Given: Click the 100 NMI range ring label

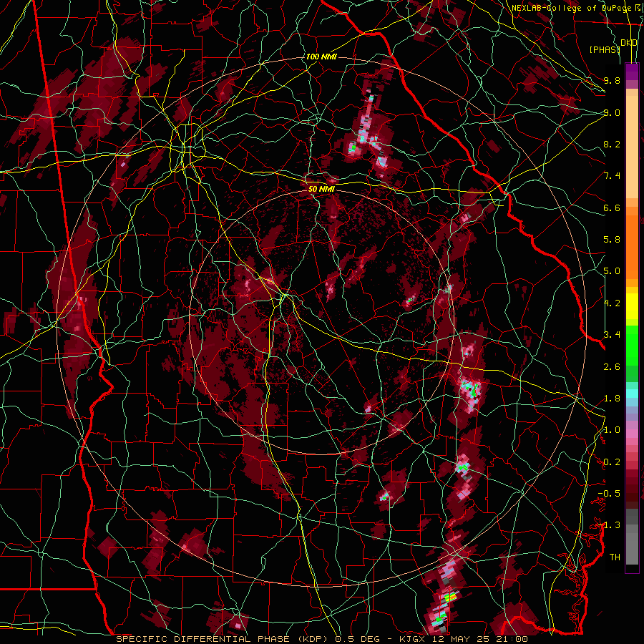Looking at the screenshot, I should (321, 57).
